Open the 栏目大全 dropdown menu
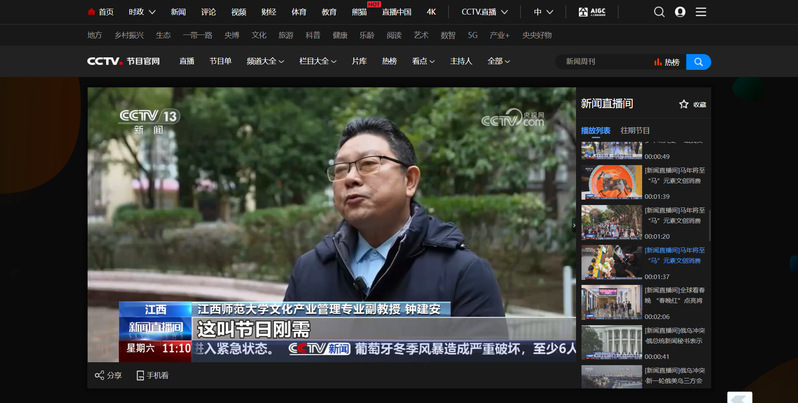Image resolution: width=798 pixels, height=403 pixels. click(317, 62)
